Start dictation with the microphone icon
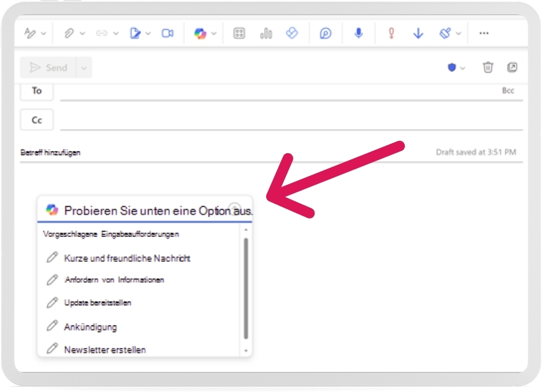Screen dimensions: 542x392 coord(358,34)
